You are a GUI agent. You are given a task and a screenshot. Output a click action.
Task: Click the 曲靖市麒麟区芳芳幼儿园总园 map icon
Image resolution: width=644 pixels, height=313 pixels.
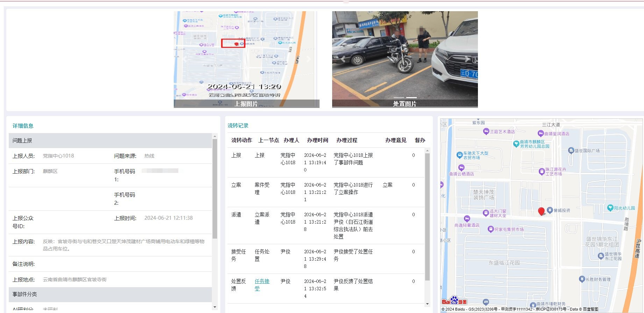point(516,144)
